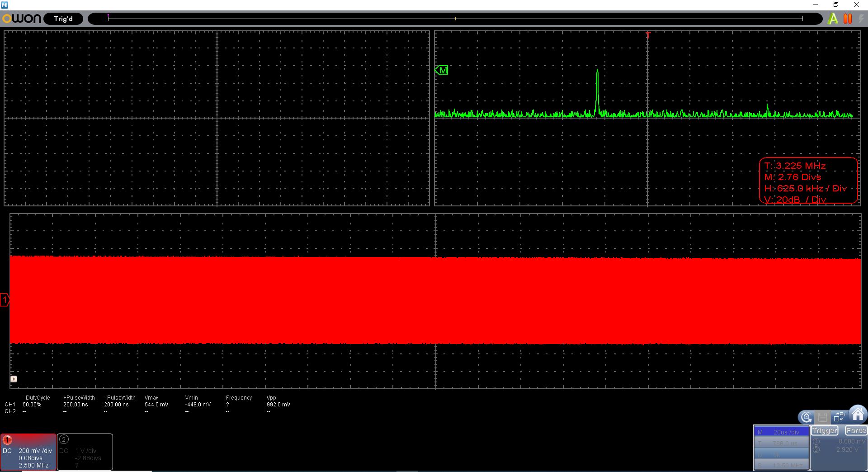Click the restore default settings icon
Image resolution: width=868 pixels, height=472 pixels.
pyautogui.click(x=806, y=417)
